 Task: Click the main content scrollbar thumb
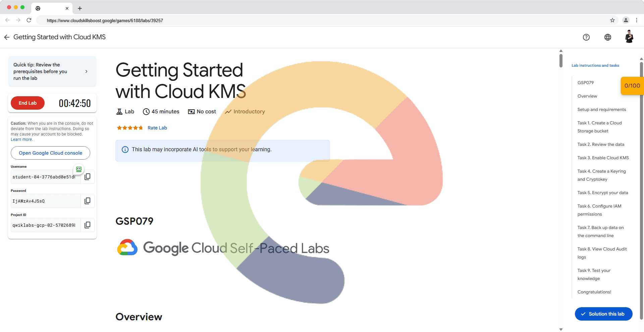coord(561,60)
